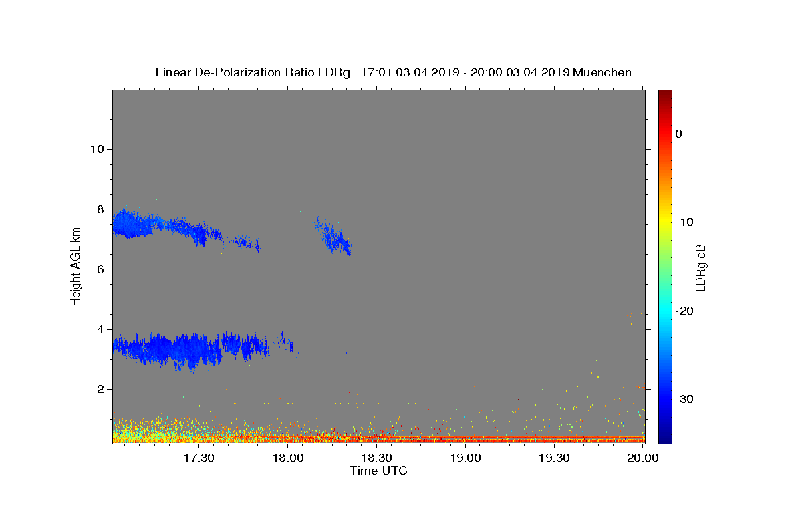Click the colorbar value -30
798x532 pixels.
pyautogui.click(x=684, y=399)
